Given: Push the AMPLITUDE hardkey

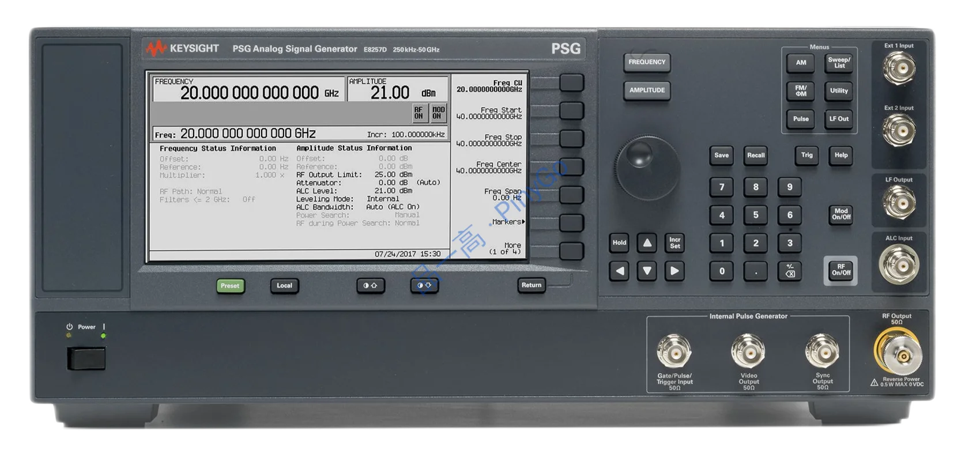Looking at the screenshot, I should pyautogui.click(x=647, y=90).
